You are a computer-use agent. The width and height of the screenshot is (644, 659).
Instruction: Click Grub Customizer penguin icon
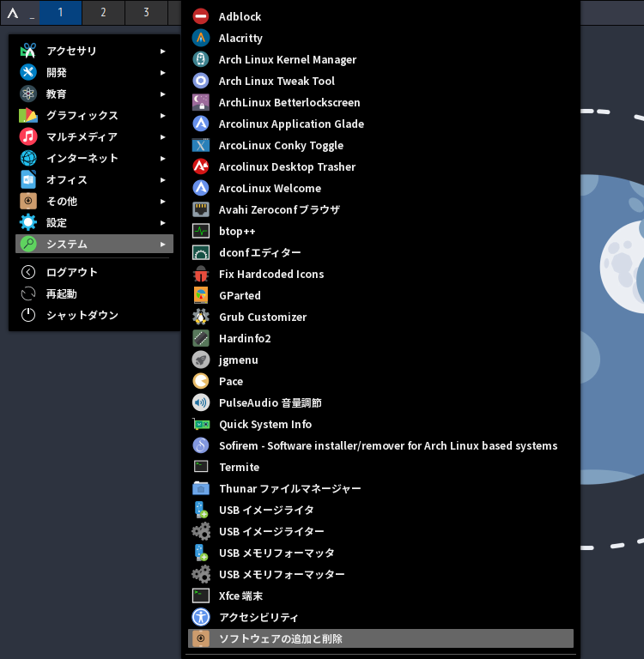tap(201, 317)
